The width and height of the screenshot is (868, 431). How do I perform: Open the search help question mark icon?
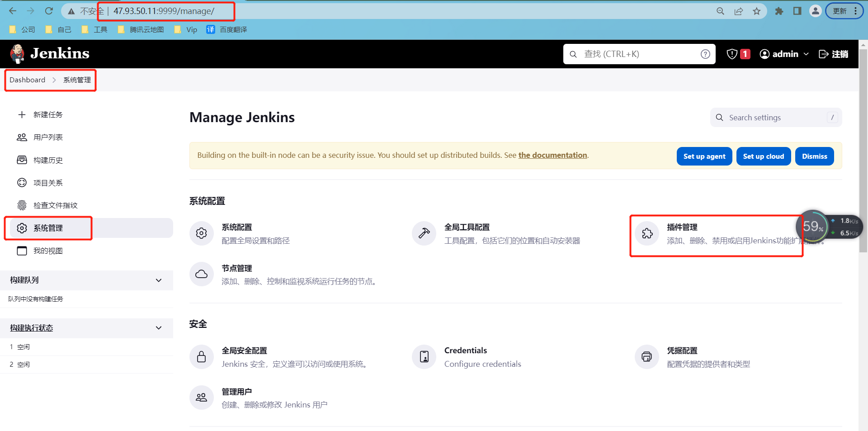pyautogui.click(x=705, y=54)
